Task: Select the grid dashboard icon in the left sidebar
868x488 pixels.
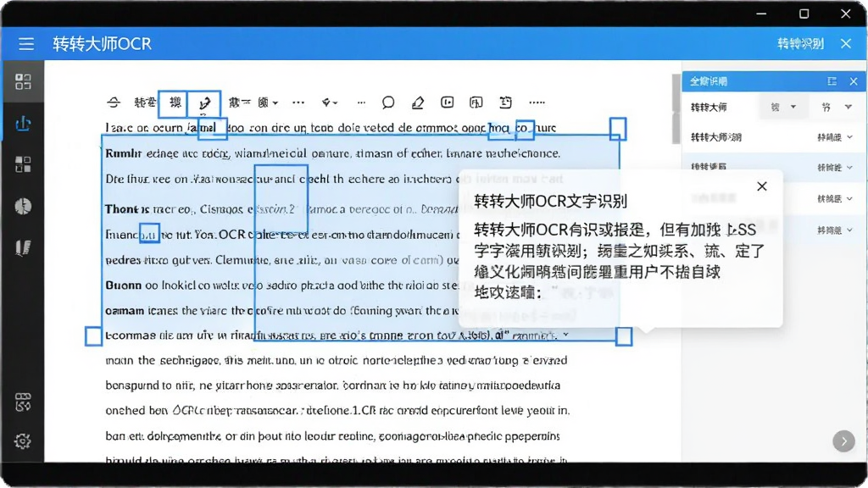Action: (x=23, y=82)
